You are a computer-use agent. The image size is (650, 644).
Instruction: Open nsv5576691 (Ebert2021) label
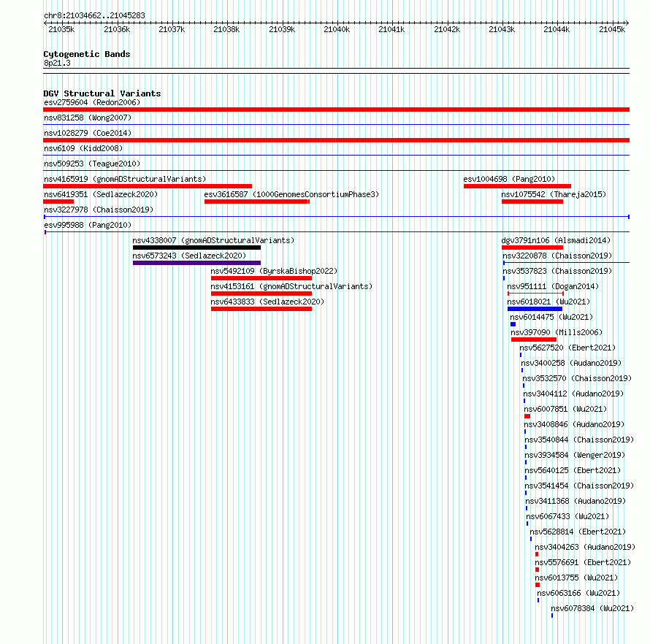(583, 562)
